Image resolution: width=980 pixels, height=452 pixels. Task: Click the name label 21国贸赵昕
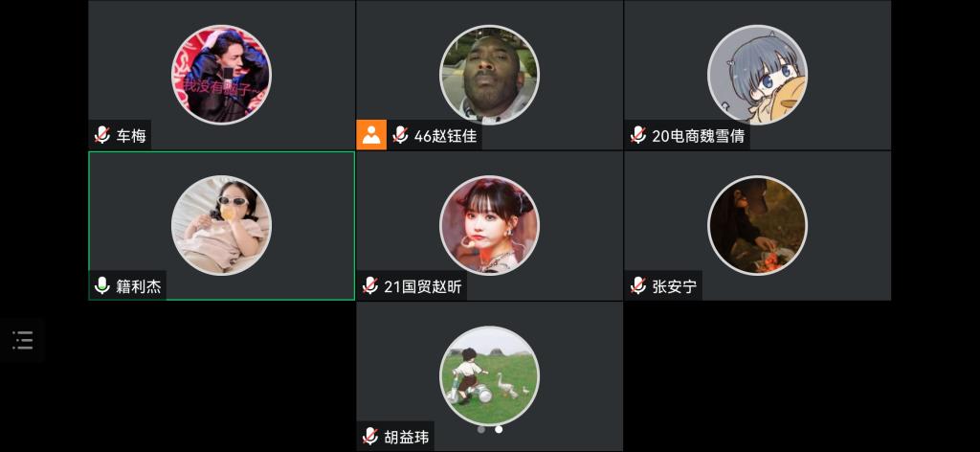[x=422, y=286]
